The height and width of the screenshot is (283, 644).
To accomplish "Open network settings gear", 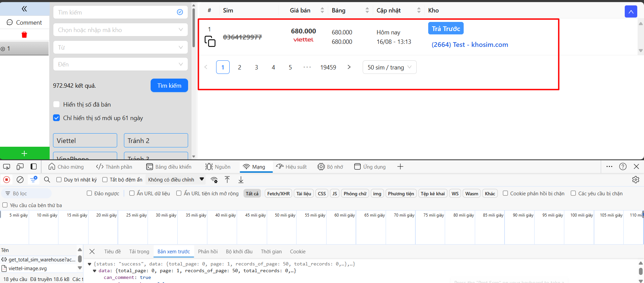I will [636, 180].
